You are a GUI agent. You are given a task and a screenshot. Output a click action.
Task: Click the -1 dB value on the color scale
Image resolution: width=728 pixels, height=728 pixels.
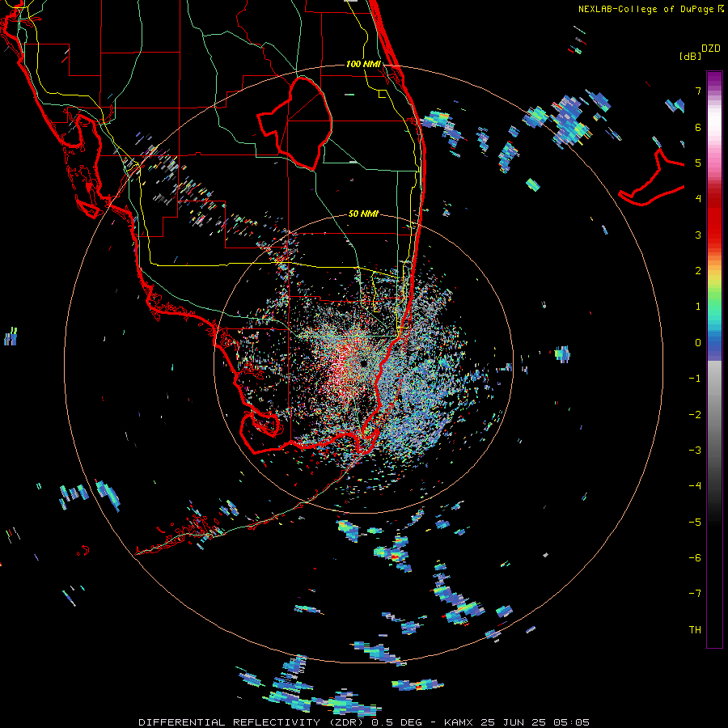coord(695,379)
